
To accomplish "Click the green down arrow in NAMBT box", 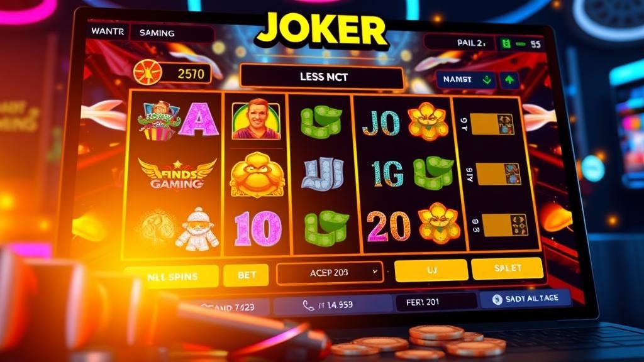I will [487, 79].
